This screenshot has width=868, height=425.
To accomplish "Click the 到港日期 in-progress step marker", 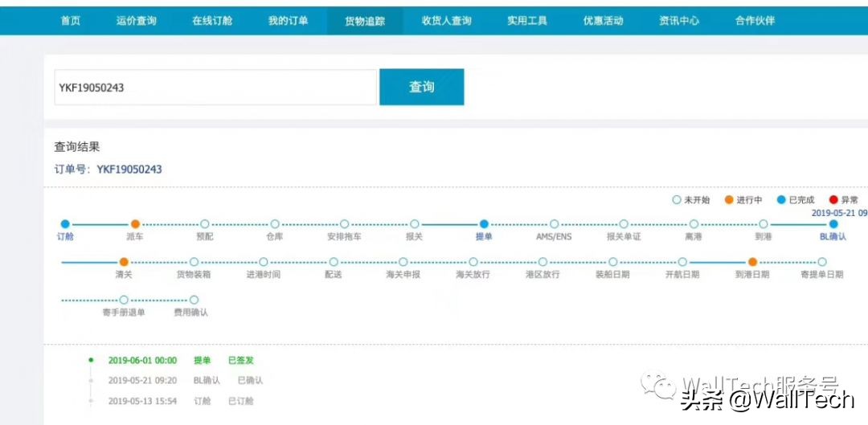I will tap(752, 262).
